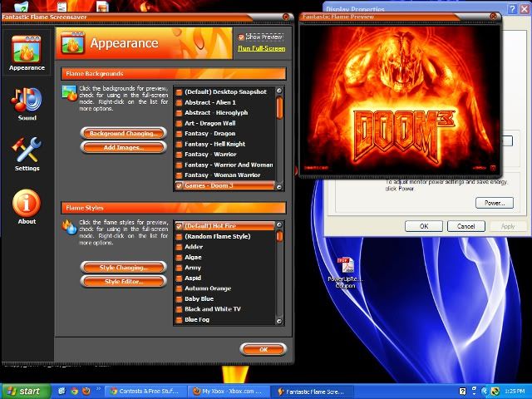
Task: Open the Windows Start button
Action: click(x=24, y=392)
